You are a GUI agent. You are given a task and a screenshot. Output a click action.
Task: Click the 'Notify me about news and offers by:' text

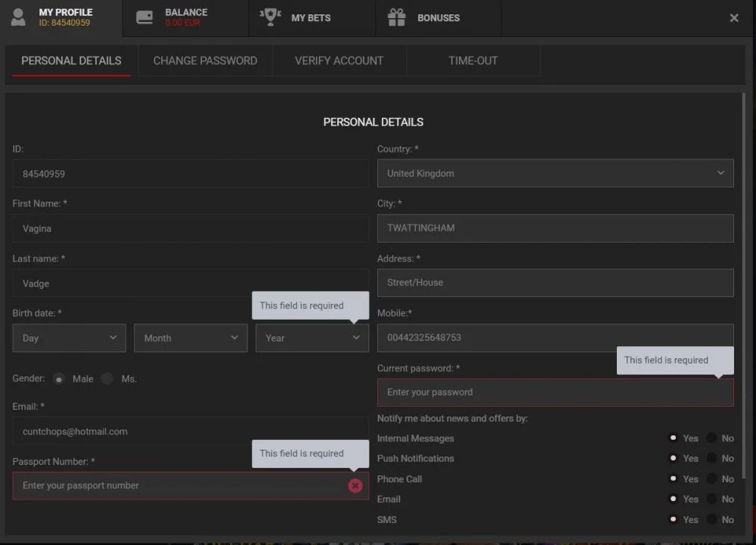(x=452, y=418)
